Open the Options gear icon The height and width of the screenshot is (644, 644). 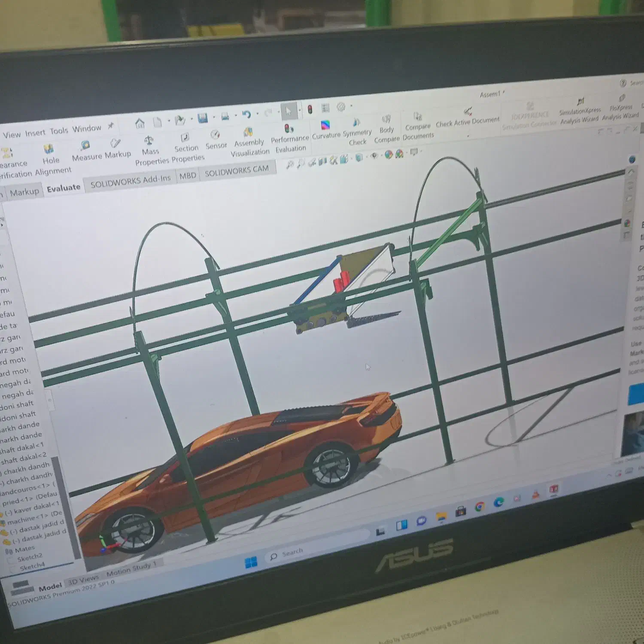(341, 106)
